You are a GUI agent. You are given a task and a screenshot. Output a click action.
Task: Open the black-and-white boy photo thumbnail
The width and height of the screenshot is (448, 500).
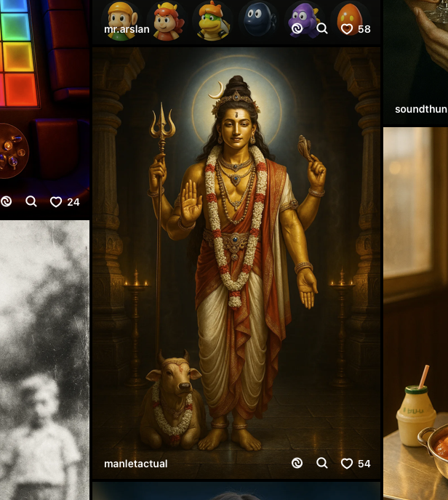click(x=44, y=360)
